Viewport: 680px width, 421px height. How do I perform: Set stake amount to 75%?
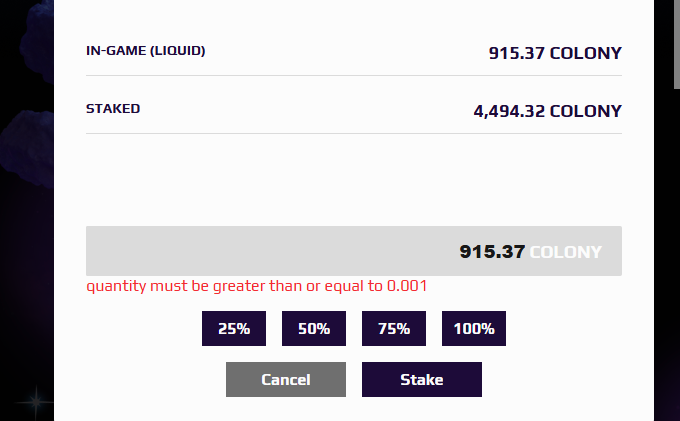394,328
